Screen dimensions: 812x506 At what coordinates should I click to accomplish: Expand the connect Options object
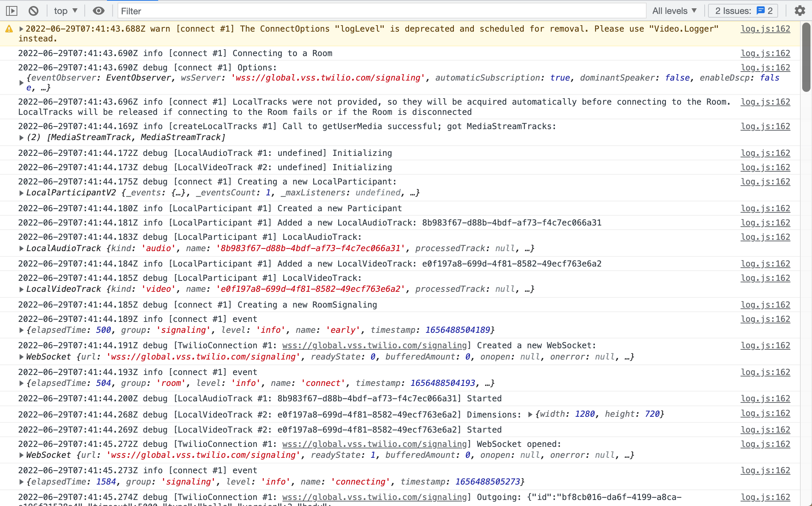pos(21,82)
